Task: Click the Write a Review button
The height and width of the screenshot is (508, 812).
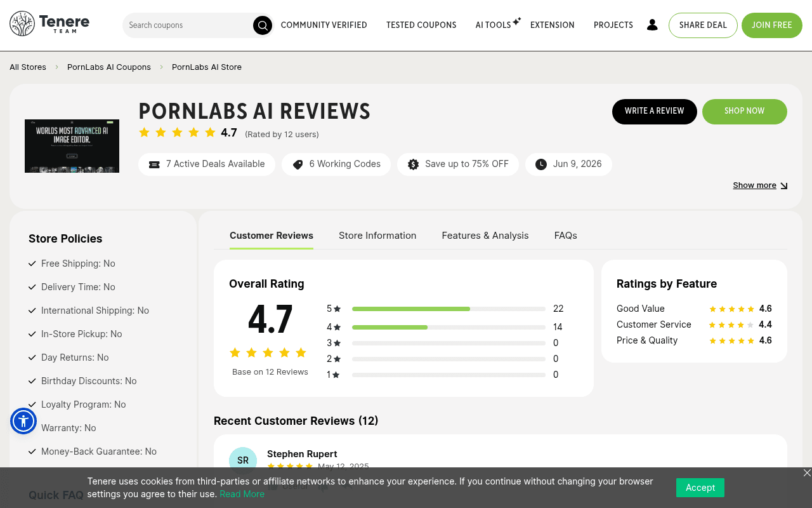Action: tap(655, 111)
